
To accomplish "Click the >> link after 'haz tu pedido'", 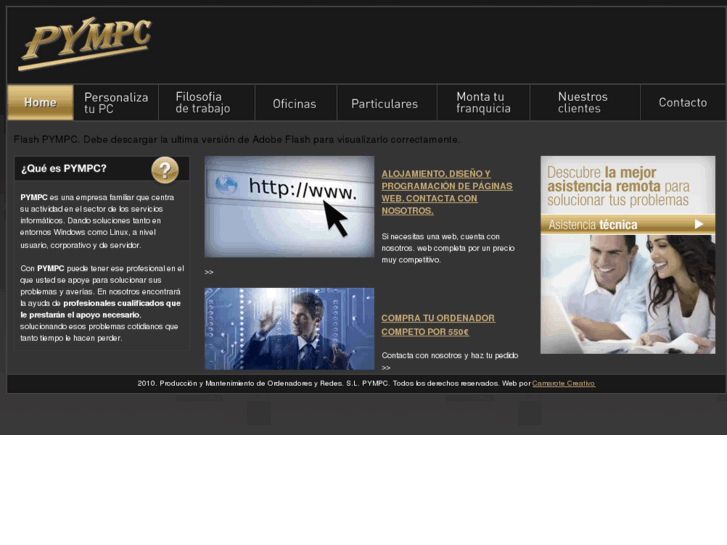I will pos(386,368).
